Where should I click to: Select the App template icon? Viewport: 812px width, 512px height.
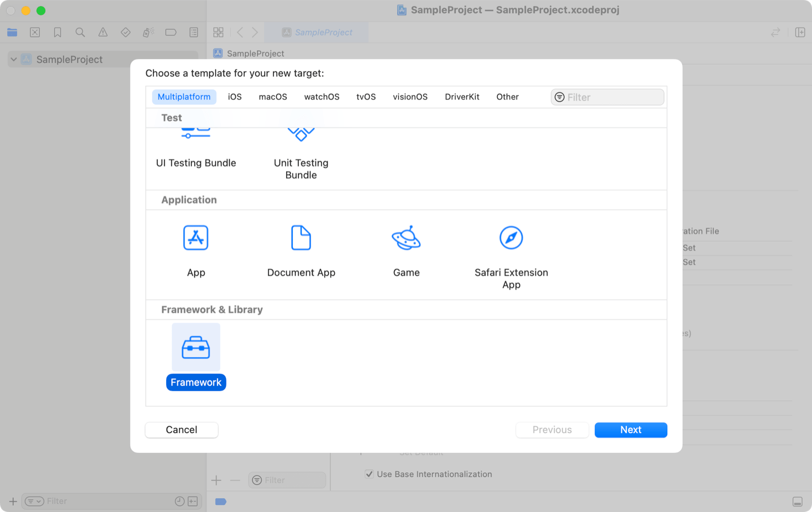pos(196,238)
